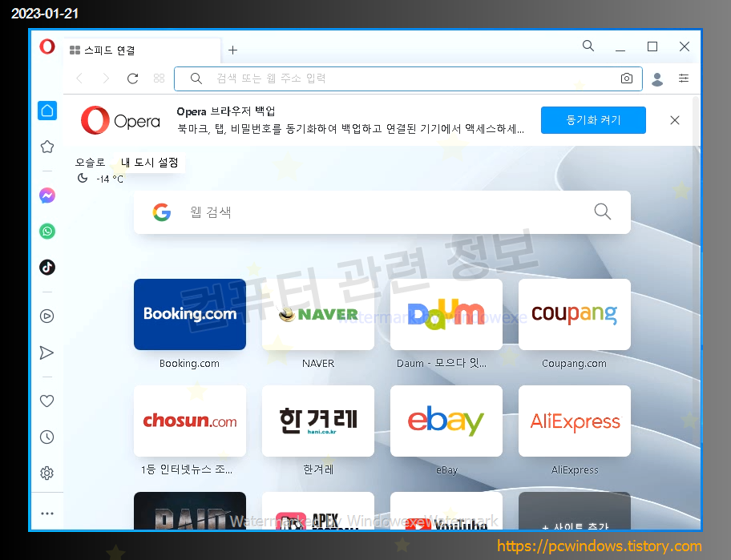The width and height of the screenshot is (731, 560).
Task: Open the sidebar History clock icon
Action: coord(47,437)
